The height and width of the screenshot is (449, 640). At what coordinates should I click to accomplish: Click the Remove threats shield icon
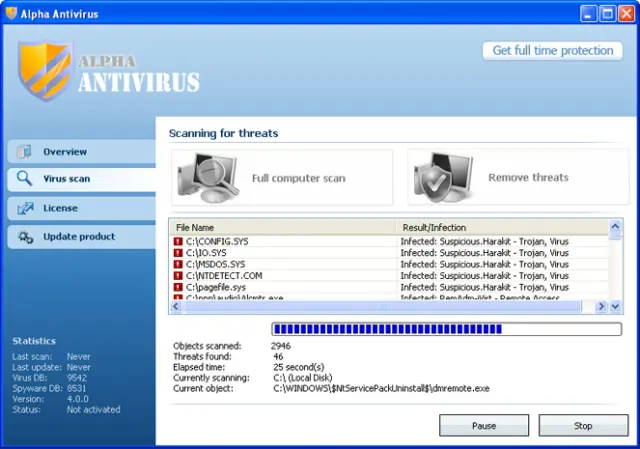[x=443, y=178]
